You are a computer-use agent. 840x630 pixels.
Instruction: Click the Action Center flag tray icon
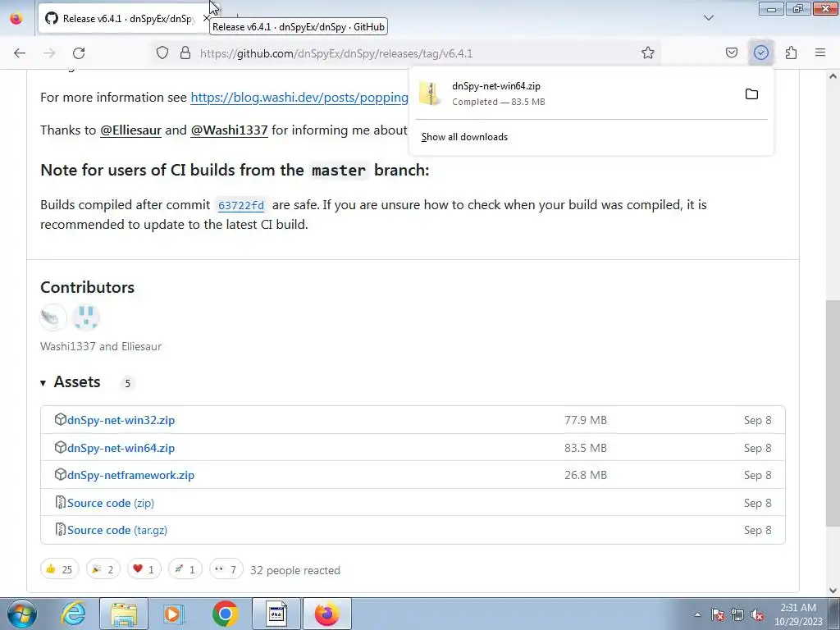[717, 615]
